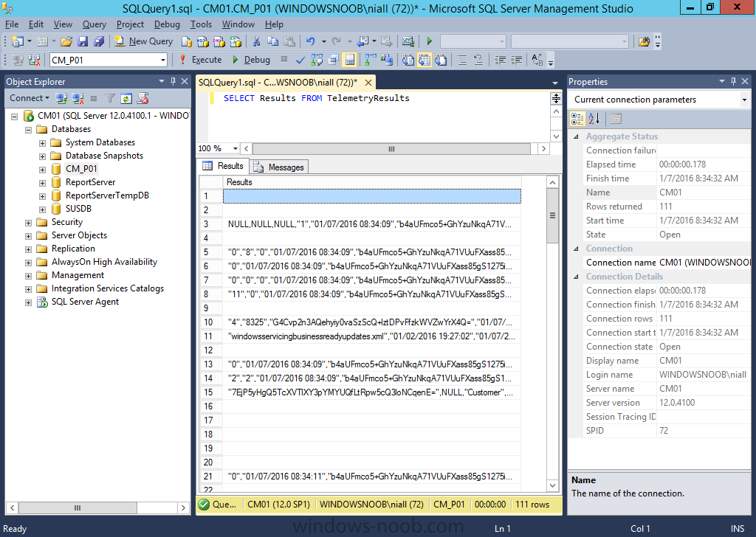This screenshot has height=537, width=756.
Task: Collapse the Aggregate Status category
Action: pos(576,136)
